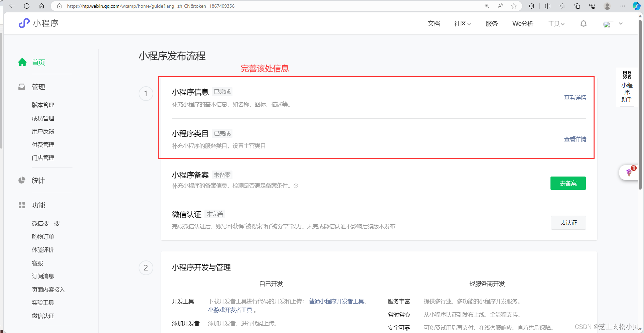
Task: Go back with the browser back arrow
Action: click(12, 6)
